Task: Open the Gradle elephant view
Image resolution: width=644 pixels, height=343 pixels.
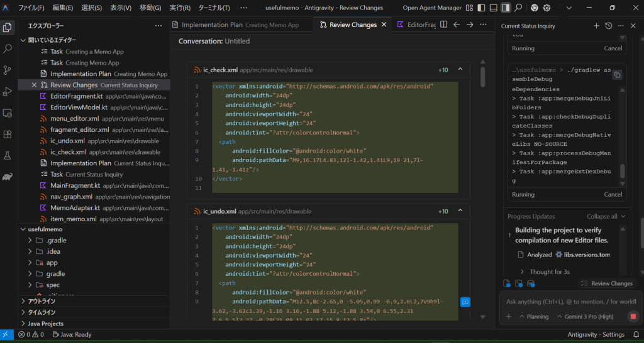Action: [x=8, y=177]
